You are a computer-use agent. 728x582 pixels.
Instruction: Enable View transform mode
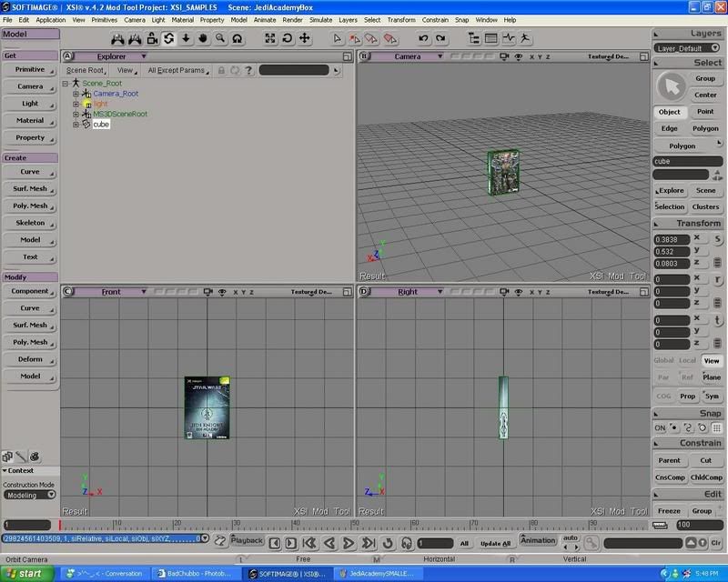[x=712, y=361]
